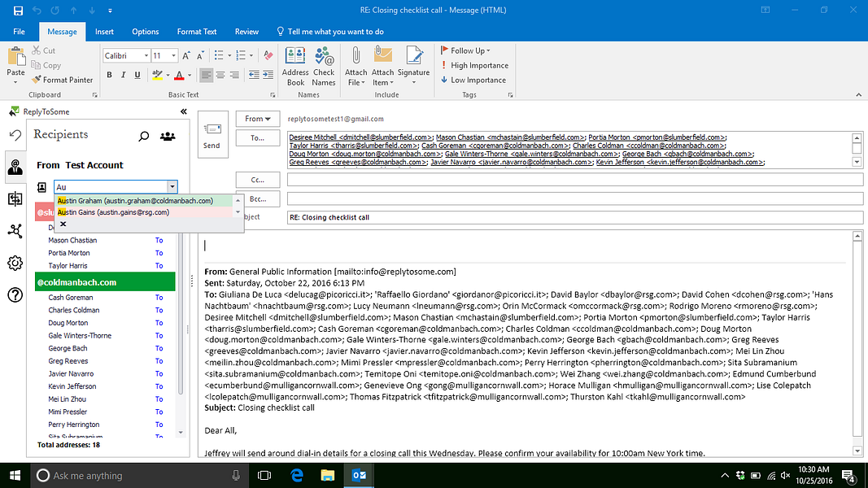The image size is (868, 488).
Task: Click the To... button
Action: click(257, 137)
